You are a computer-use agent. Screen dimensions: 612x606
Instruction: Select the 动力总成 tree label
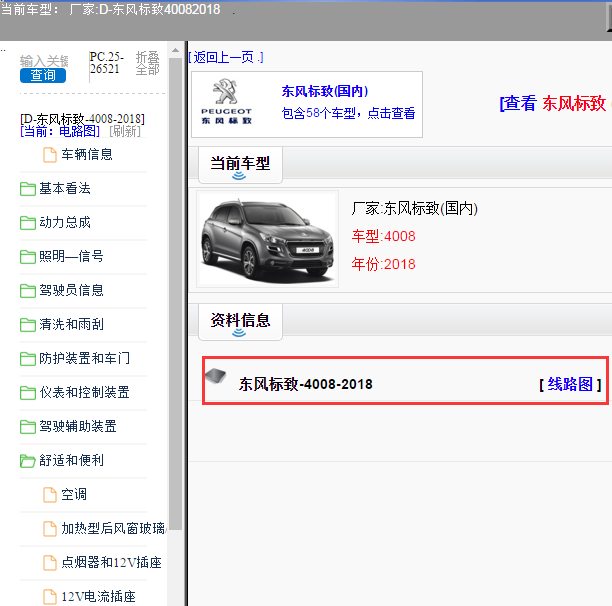pyautogui.click(x=65, y=222)
